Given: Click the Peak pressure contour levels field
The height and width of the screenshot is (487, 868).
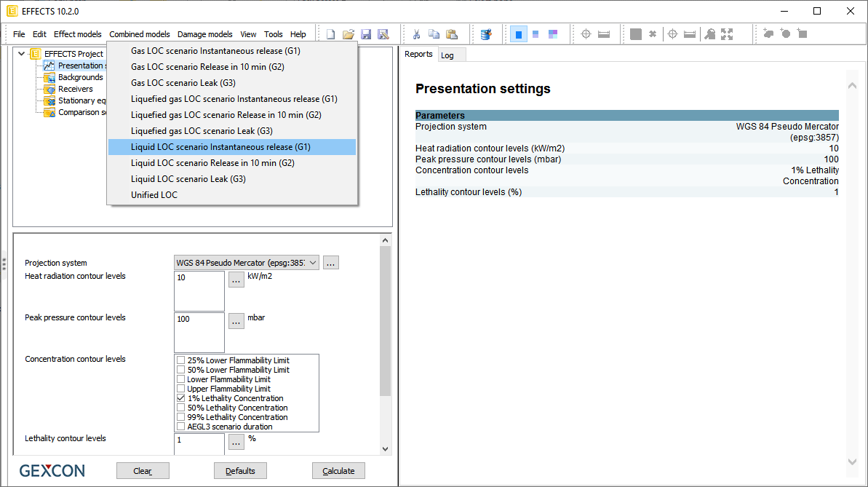Looking at the screenshot, I should pyautogui.click(x=199, y=333).
